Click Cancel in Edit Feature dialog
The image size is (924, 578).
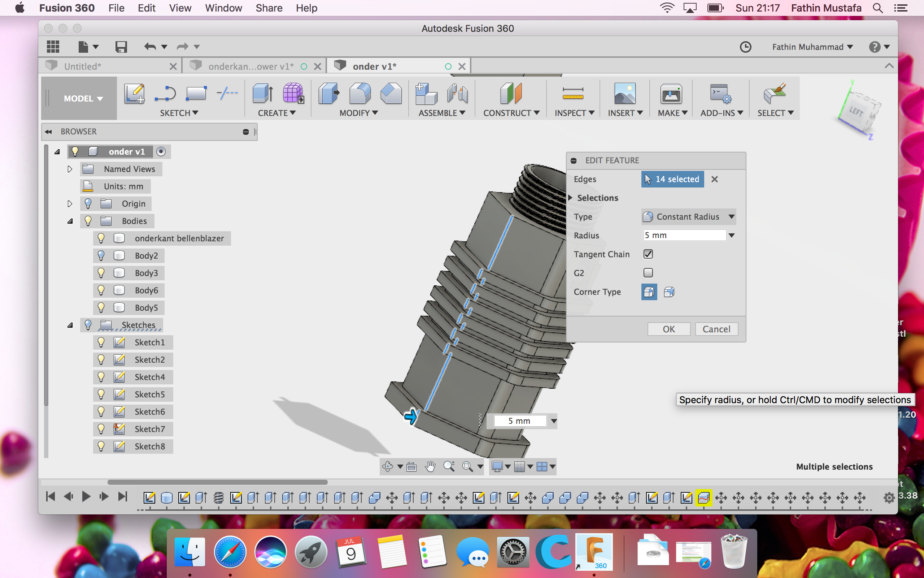coord(716,329)
